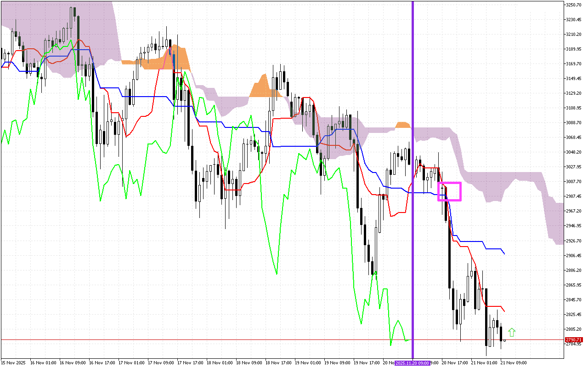Screen dimensions: 588x368
Task: Click the 2784.95 price scale label
Action: point(573,344)
